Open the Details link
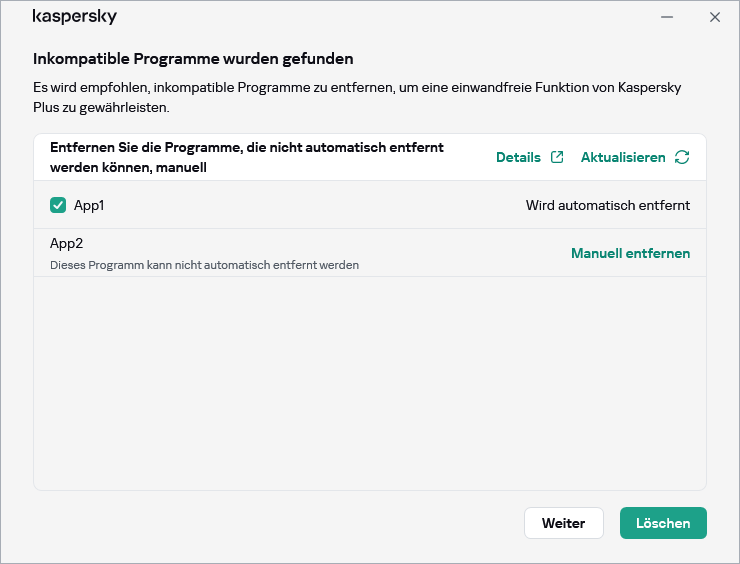Image resolution: width=740 pixels, height=564 pixels. [518, 157]
